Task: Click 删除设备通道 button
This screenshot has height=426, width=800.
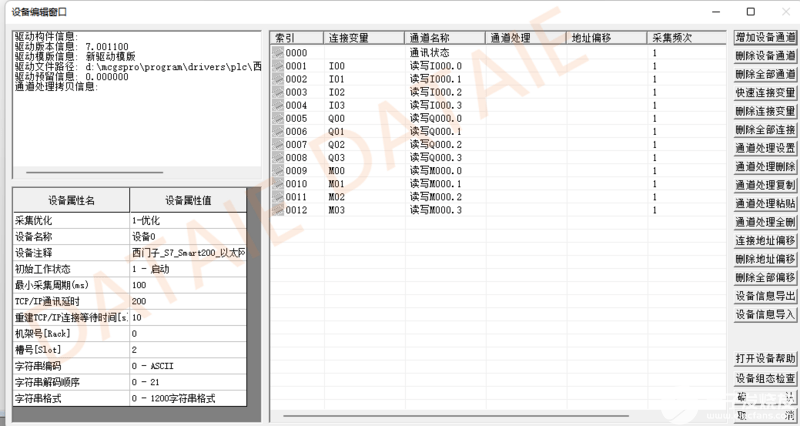Action: [765, 56]
